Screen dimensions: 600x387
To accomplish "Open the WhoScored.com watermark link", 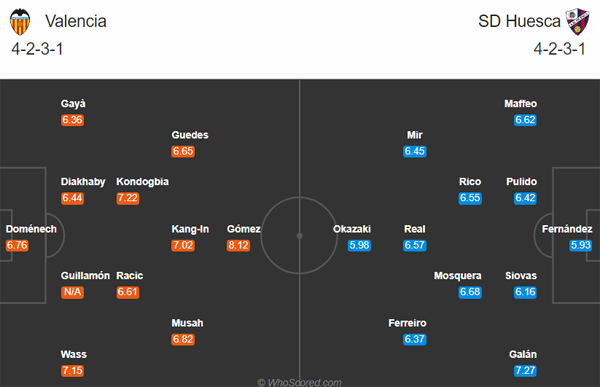I will [299, 382].
